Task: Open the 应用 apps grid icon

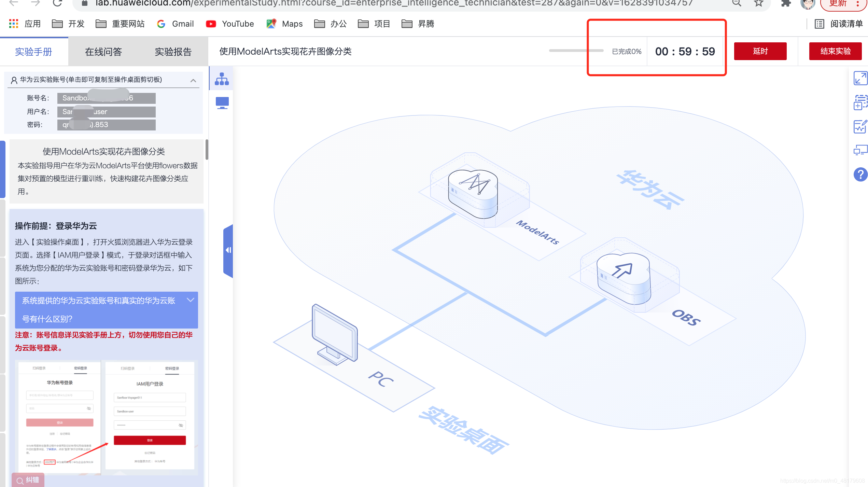Action: pyautogui.click(x=14, y=24)
